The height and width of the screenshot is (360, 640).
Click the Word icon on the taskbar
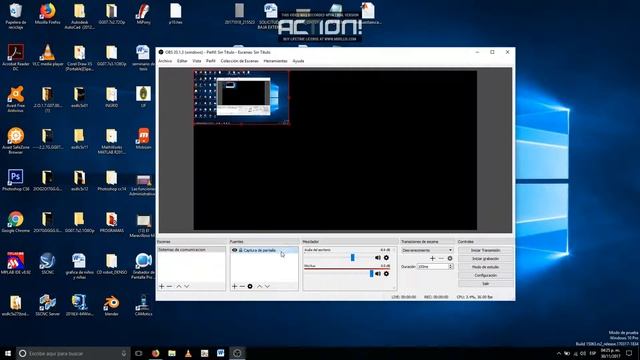(x=221, y=353)
